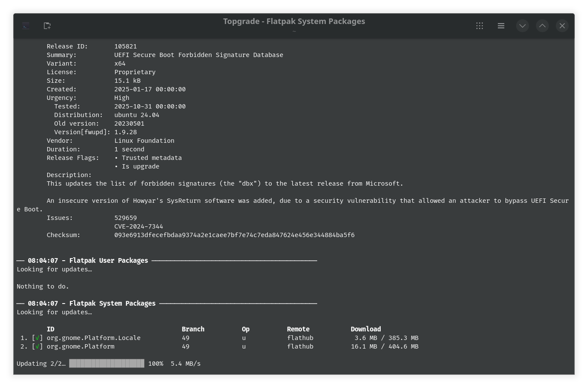Open the hamburger main menu
The image size is (588, 388).
pos(501,26)
